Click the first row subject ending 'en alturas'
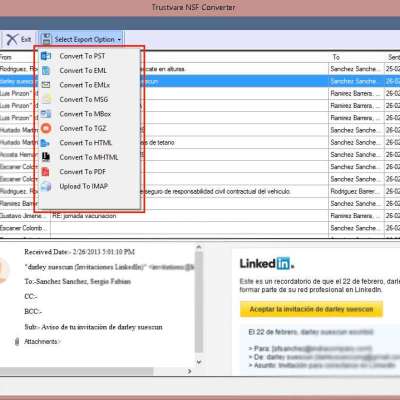This screenshot has width=400, height=400. [163, 69]
